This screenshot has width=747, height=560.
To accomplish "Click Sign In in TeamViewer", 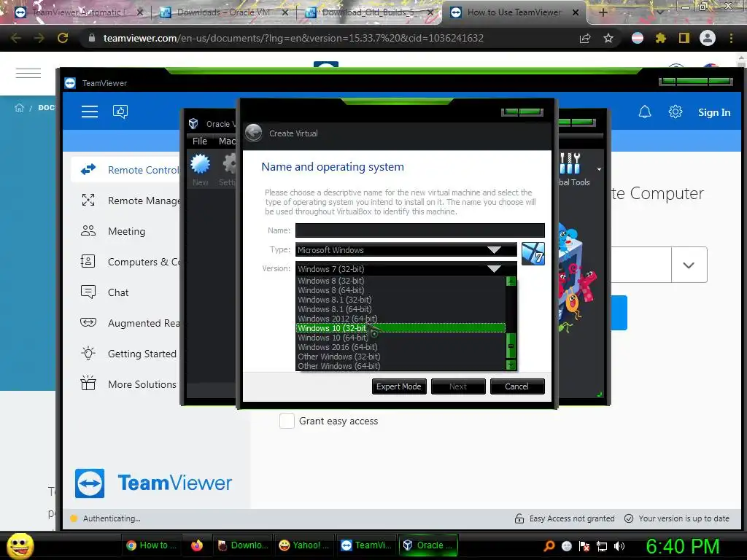I will point(713,112).
